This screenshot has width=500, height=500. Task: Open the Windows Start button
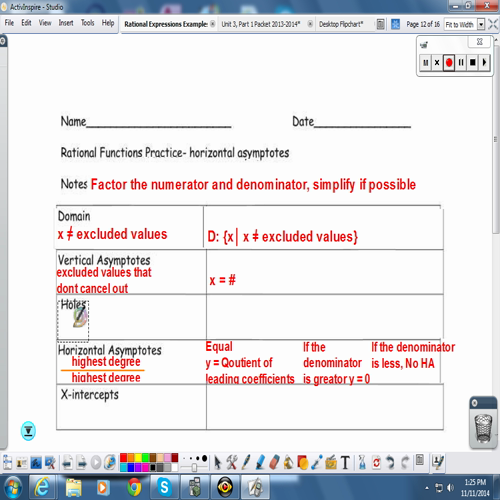coord(12,487)
